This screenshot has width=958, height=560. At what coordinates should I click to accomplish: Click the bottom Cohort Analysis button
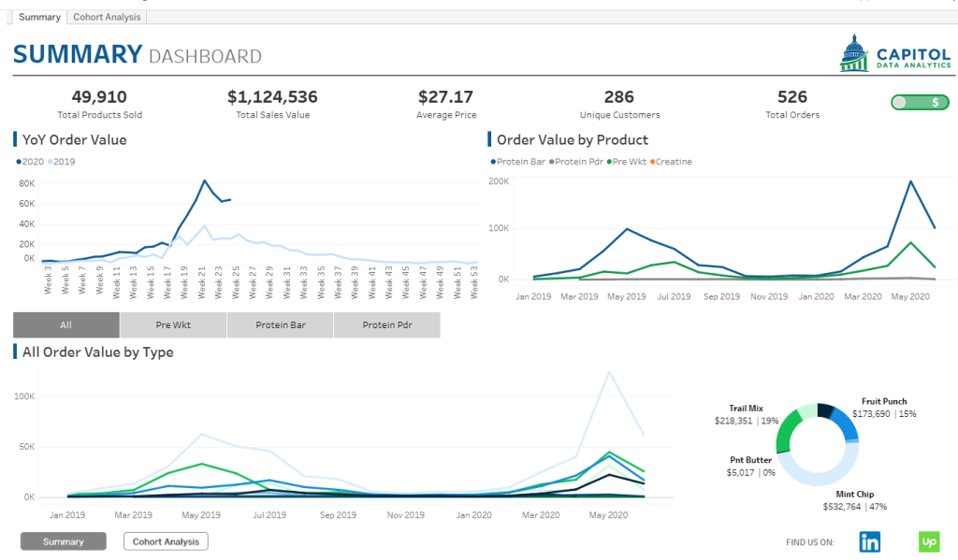[166, 541]
